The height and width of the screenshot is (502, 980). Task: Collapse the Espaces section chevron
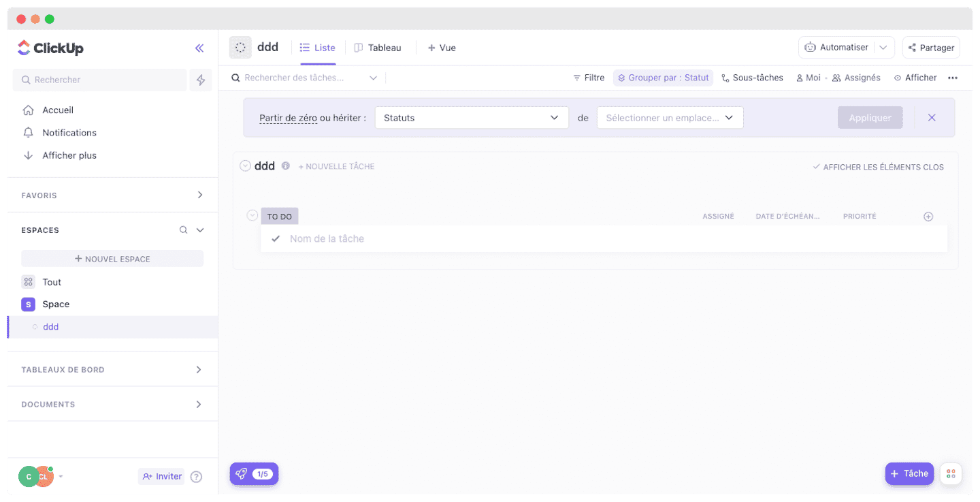[x=200, y=230]
